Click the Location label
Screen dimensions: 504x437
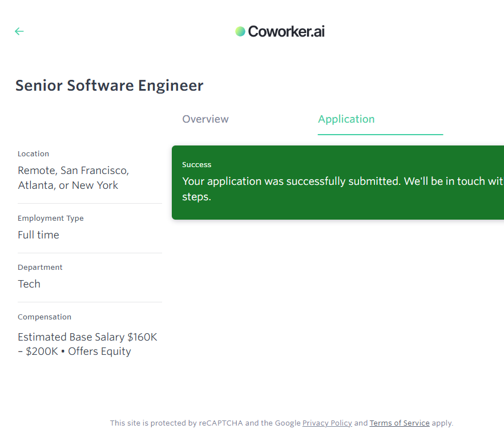(33, 154)
